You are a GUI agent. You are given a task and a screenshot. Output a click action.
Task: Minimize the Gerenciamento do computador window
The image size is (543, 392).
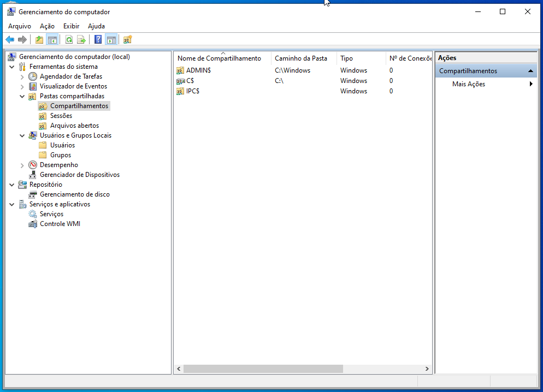[x=478, y=12]
